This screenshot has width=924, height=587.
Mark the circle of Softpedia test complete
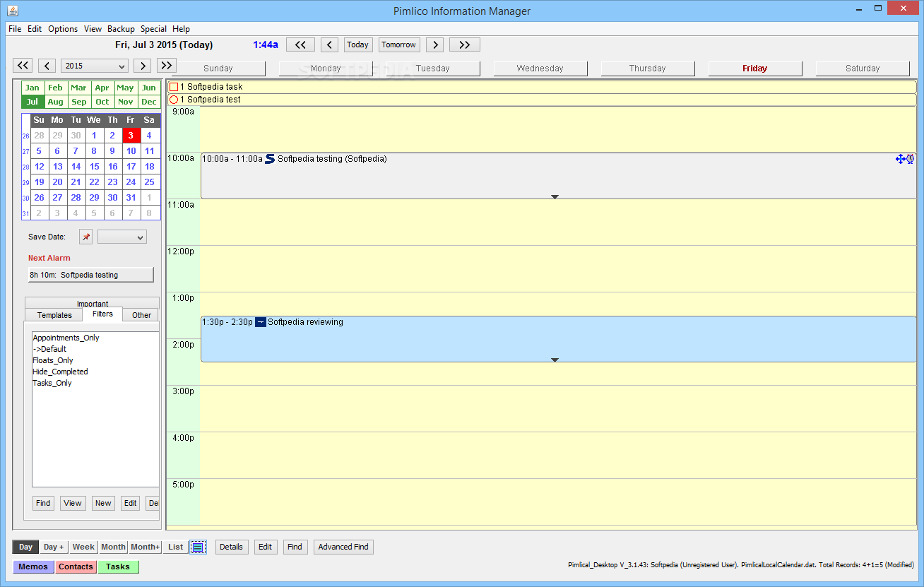(174, 100)
